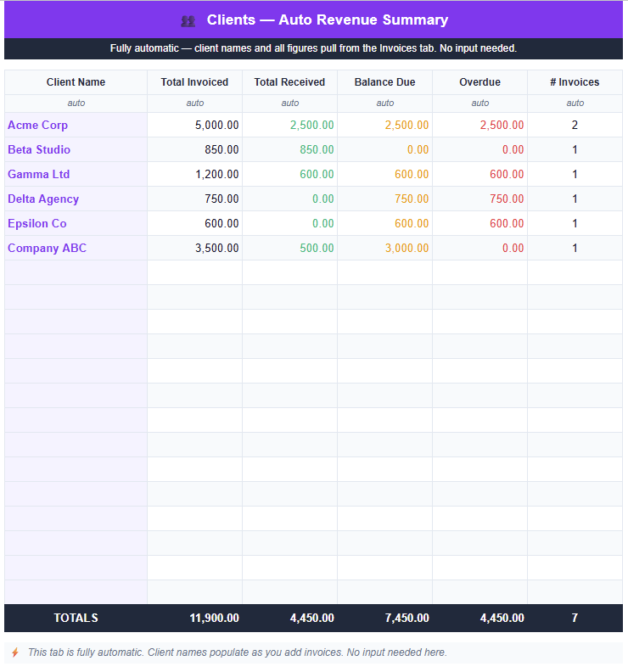The height and width of the screenshot is (672, 628).
Task: Select Delta Agency total invoiced 750.00 in black
Action: [221, 199]
